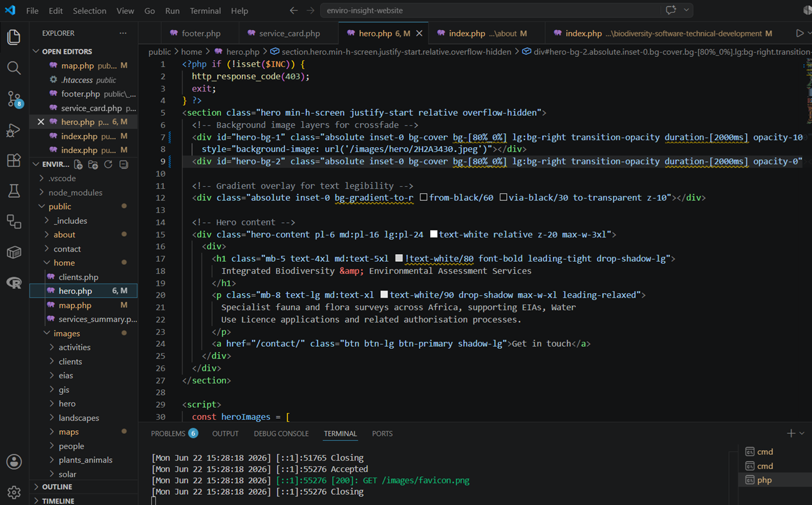
Task: Click the 'public' breadcrumb segment
Action: (x=159, y=52)
